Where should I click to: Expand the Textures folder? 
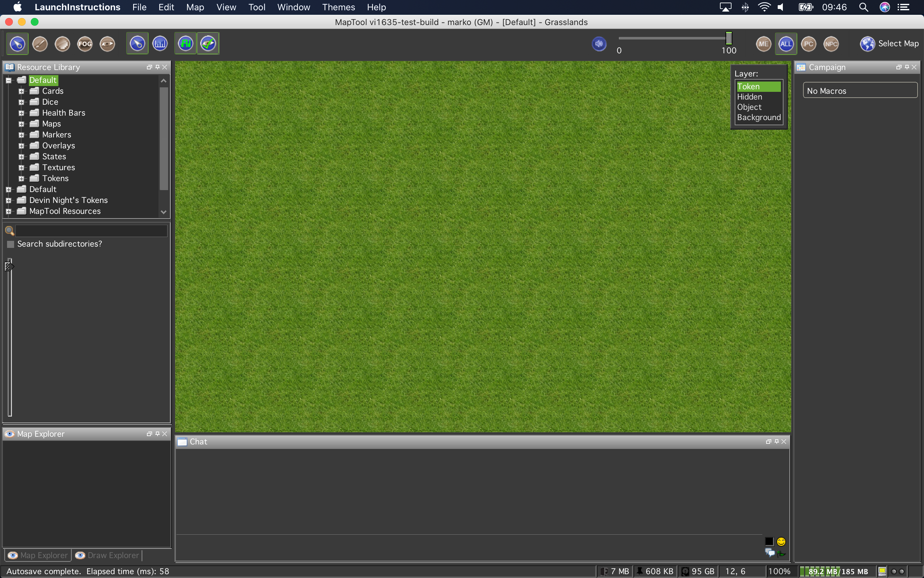(x=21, y=167)
